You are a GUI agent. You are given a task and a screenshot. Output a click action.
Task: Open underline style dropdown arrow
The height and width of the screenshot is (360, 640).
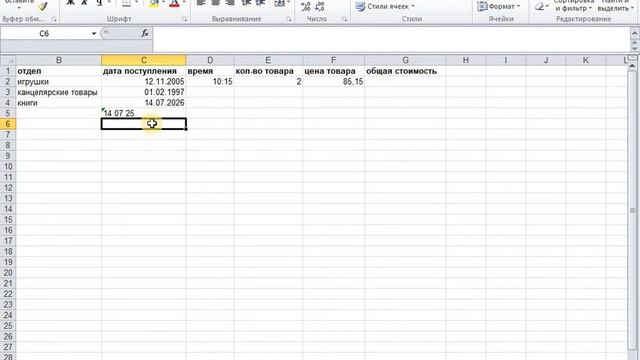109,3
